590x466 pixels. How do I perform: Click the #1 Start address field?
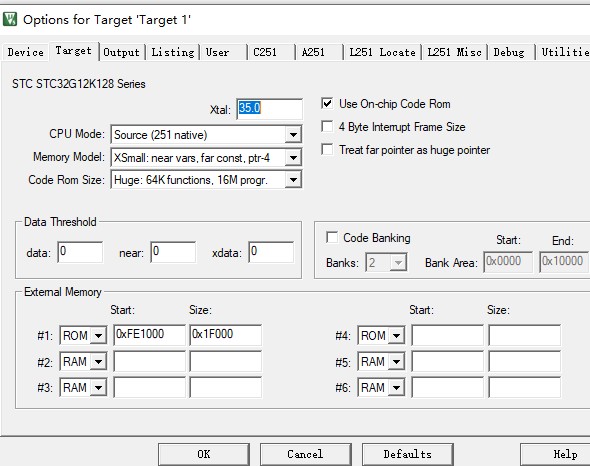click(x=149, y=335)
